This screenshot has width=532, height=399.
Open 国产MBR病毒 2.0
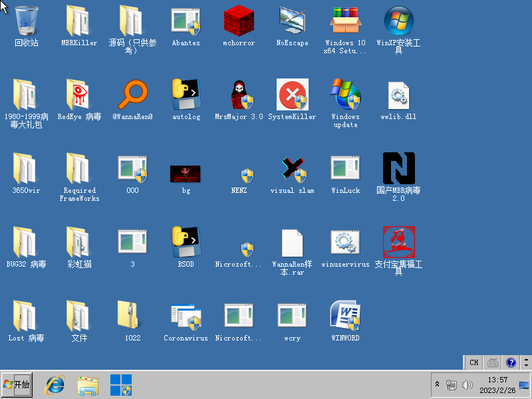[x=398, y=168]
